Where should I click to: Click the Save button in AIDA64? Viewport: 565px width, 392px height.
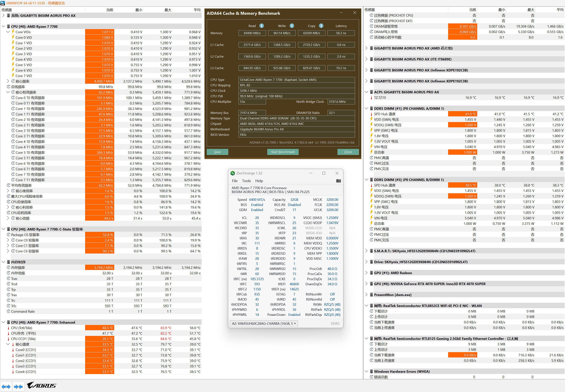217,152
